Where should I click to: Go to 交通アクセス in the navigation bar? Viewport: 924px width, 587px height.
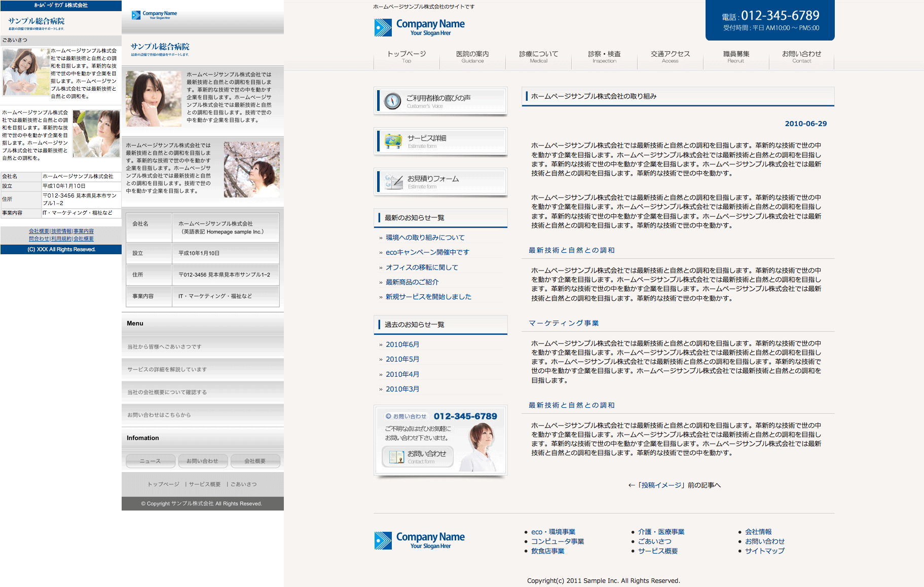(670, 56)
